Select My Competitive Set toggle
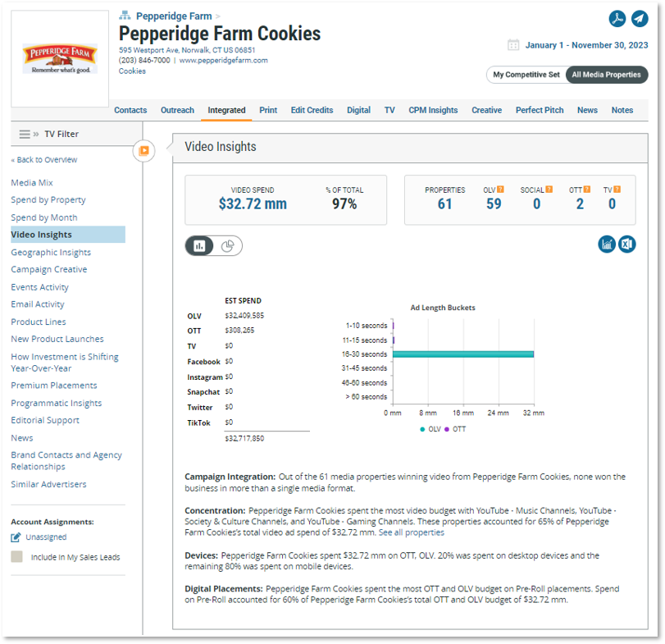 [x=526, y=75]
